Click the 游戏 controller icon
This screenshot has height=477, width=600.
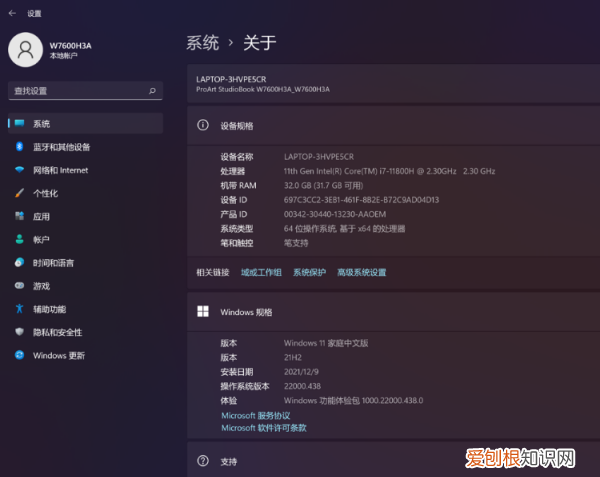click(20, 286)
